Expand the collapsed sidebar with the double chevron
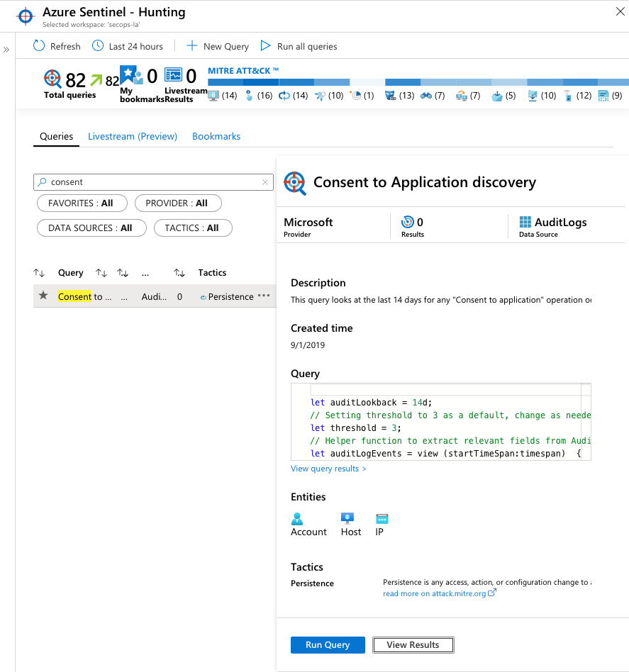629x672 pixels. [6, 50]
